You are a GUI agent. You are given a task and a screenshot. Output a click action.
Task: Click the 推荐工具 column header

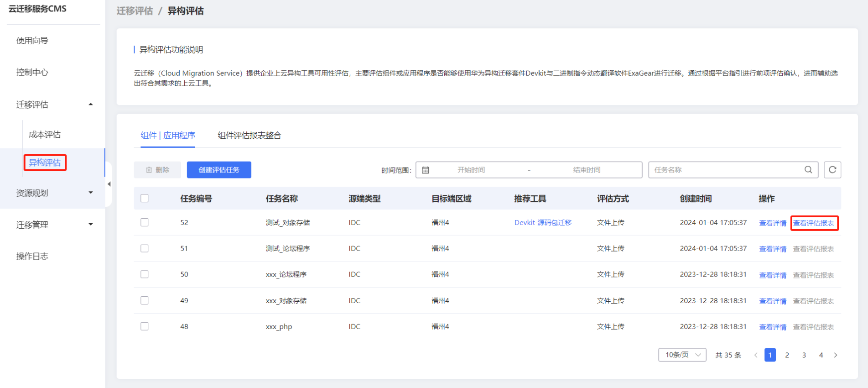(x=530, y=199)
